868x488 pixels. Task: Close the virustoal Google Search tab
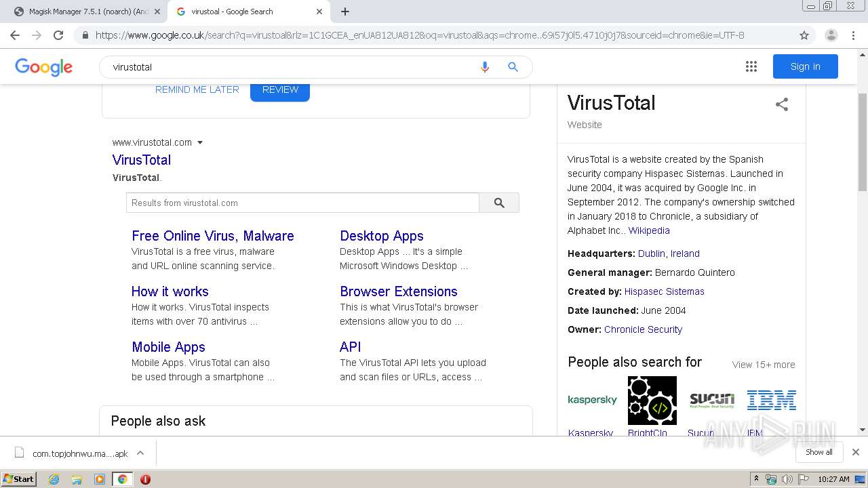point(319,12)
